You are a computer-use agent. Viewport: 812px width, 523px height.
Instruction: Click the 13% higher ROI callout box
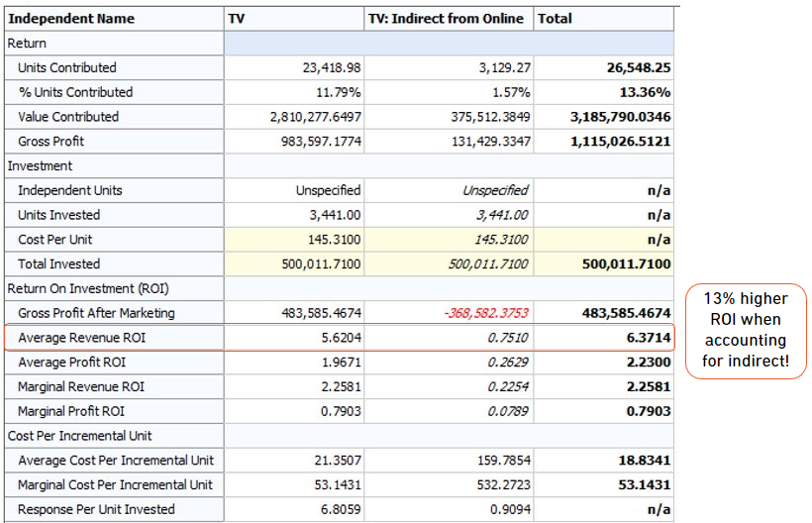pos(746,331)
